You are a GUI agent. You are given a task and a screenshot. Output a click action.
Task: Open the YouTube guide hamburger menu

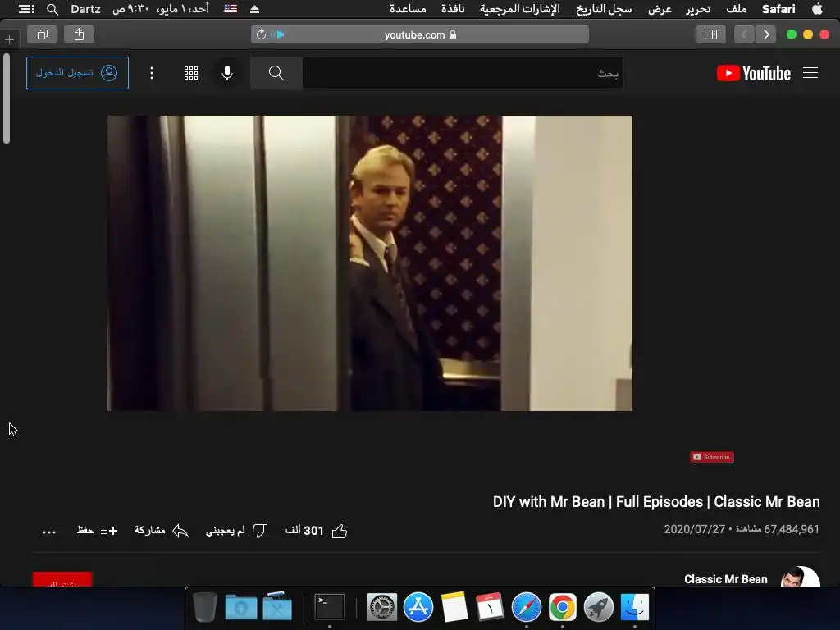pyautogui.click(x=810, y=73)
